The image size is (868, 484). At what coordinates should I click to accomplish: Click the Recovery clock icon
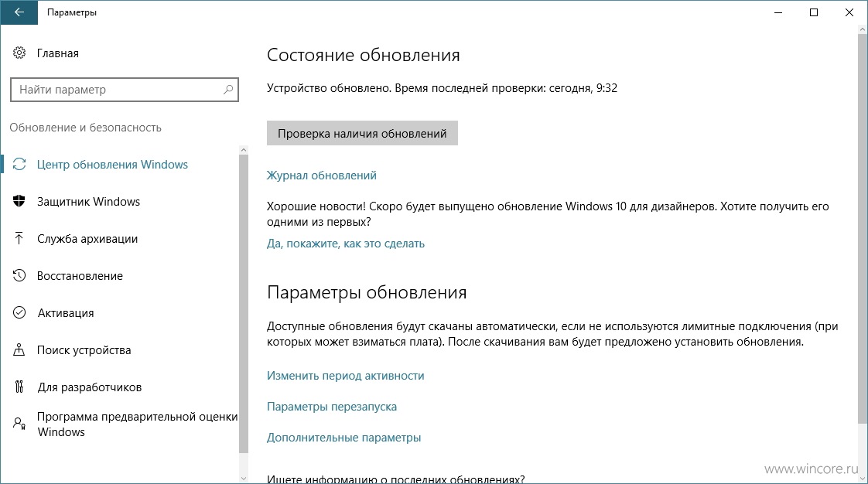19,275
